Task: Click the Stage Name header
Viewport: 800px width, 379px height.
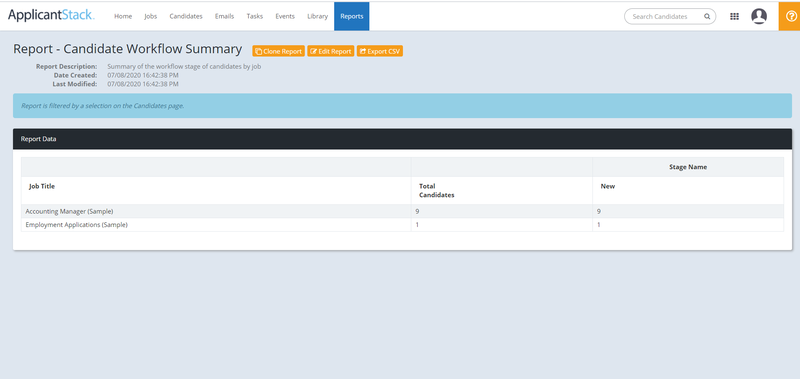Action: click(688, 167)
